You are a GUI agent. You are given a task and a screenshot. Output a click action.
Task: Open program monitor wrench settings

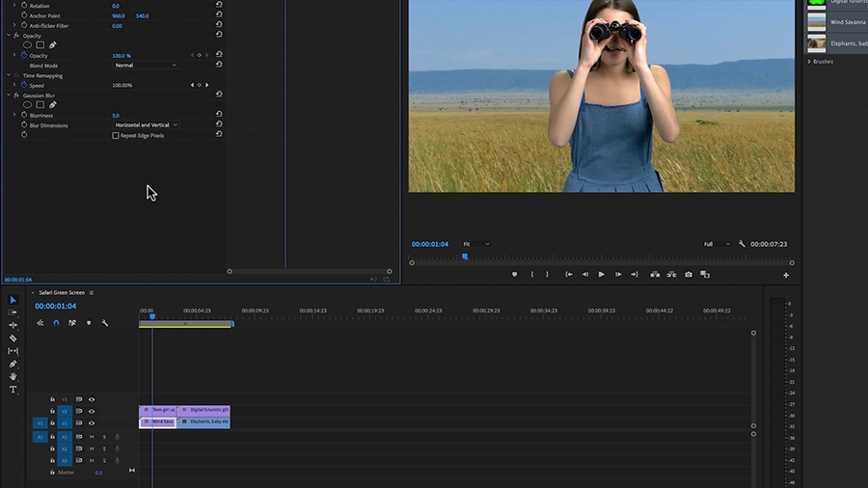(742, 244)
